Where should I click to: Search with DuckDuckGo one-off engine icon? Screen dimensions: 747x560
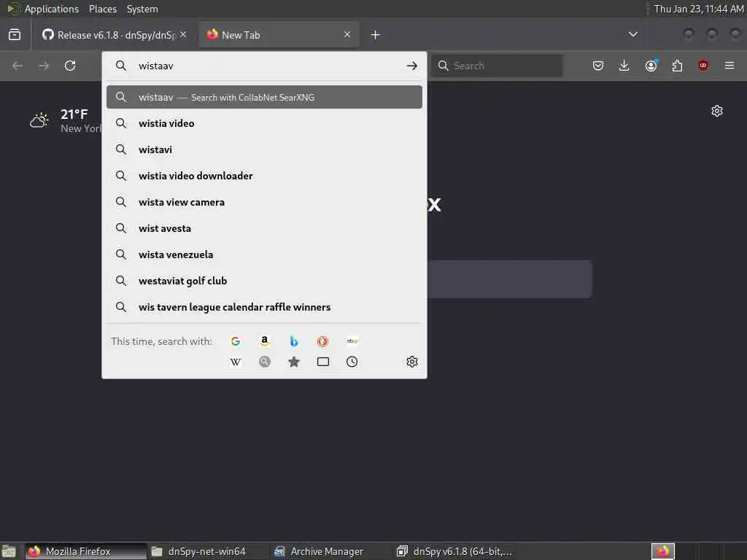click(x=322, y=341)
